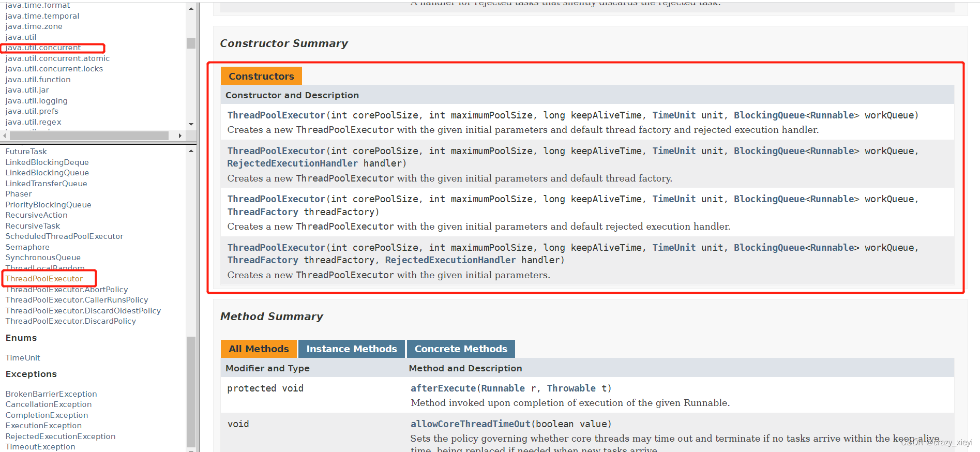Screen dimensions: 980x452
Task: Open the PriorityBlockingQueue class
Action: pos(48,205)
